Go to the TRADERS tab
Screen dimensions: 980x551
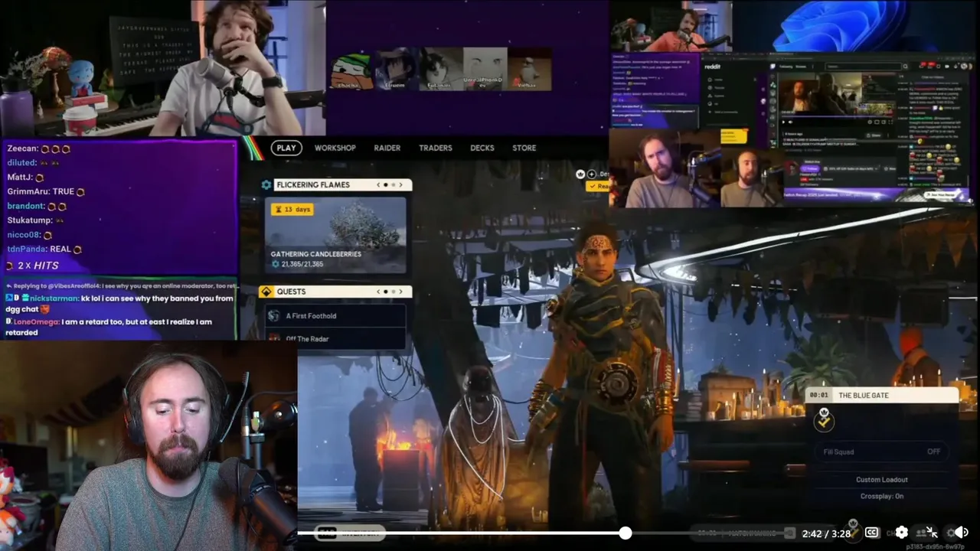pyautogui.click(x=435, y=148)
